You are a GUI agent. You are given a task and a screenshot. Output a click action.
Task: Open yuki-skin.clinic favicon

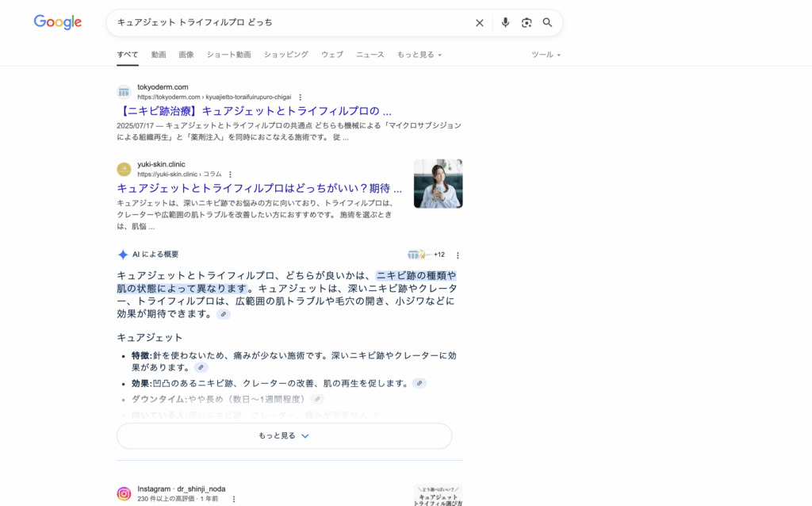(x=124, y=170)
